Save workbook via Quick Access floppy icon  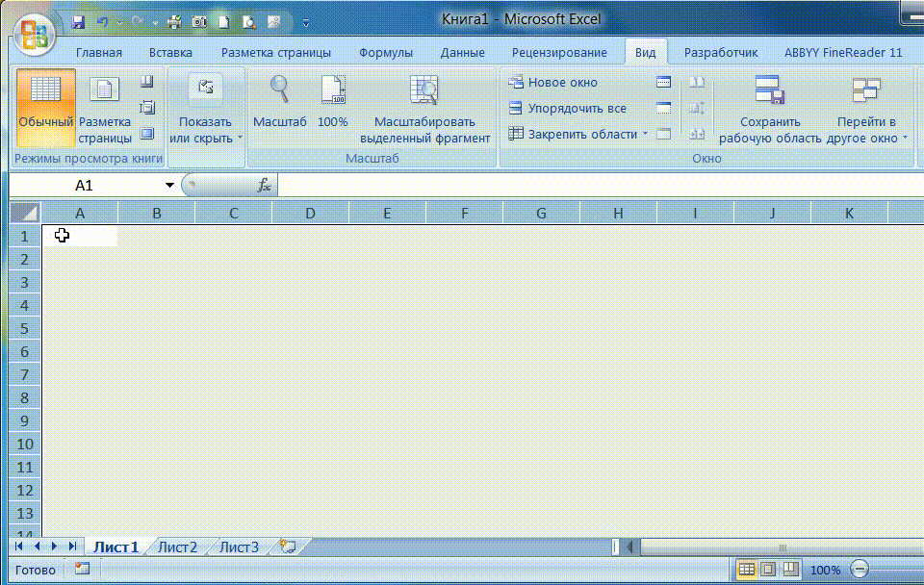[78, 22]
